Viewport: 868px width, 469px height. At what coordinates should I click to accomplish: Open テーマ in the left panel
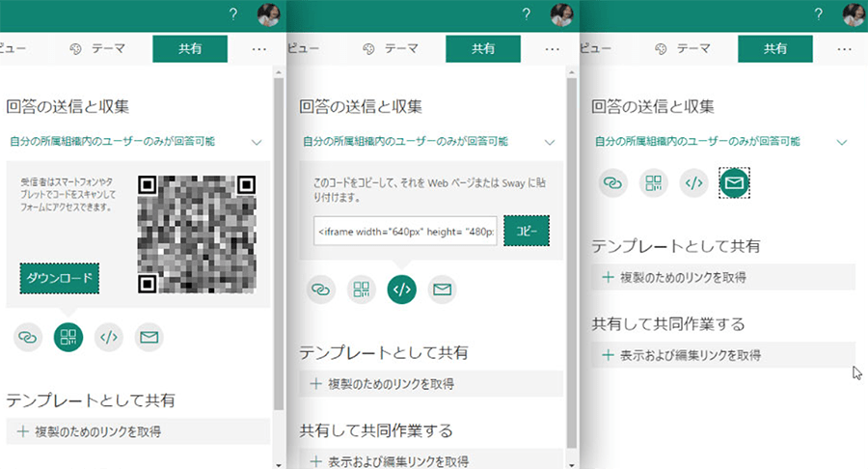[x=97, y=48]
